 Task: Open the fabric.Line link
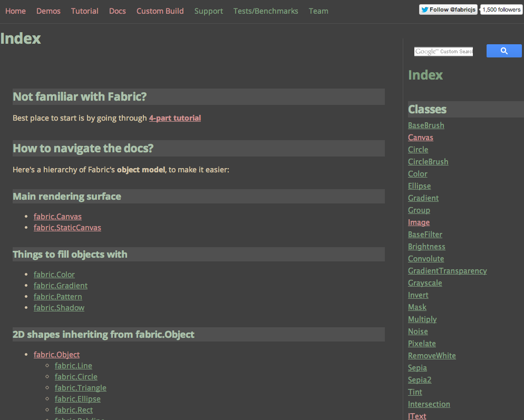click(x=73, y=366)
